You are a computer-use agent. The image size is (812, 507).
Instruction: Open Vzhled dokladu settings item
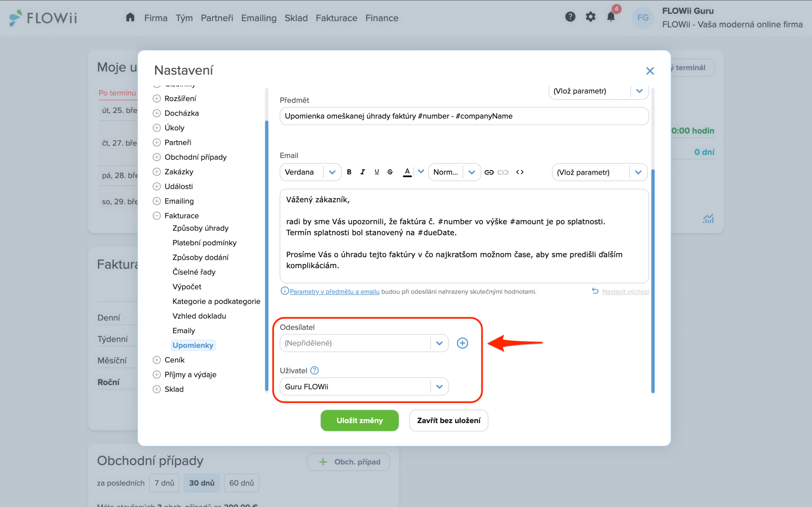pyautogui.click(x=199, y=316)
